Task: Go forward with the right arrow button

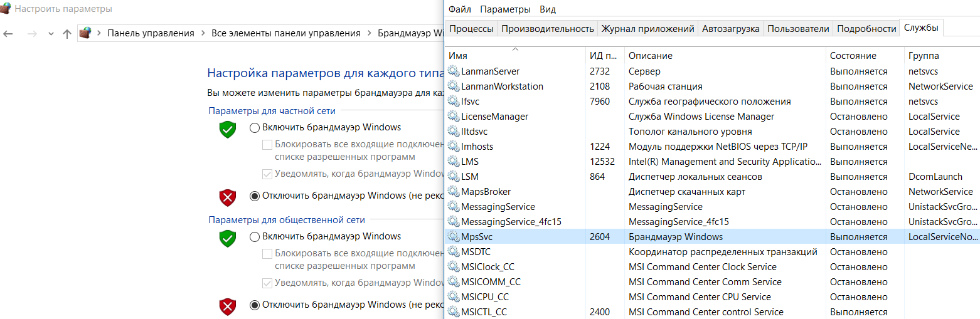Action: tap(32, 34)
